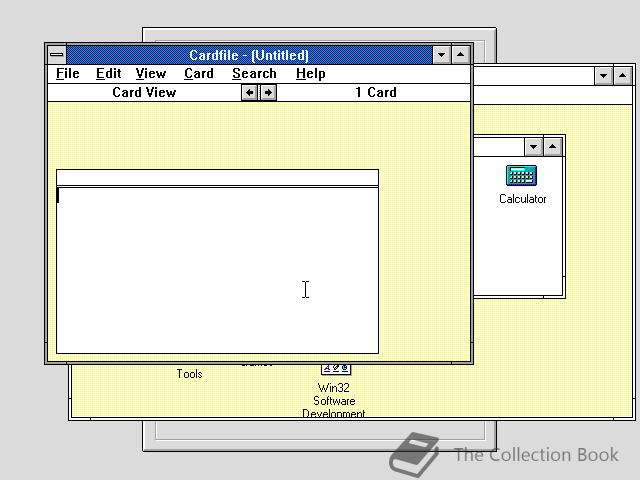Click the Card View status label
Image resolution: width=640 pixels, height=480 pixels.
click(144, 92)
